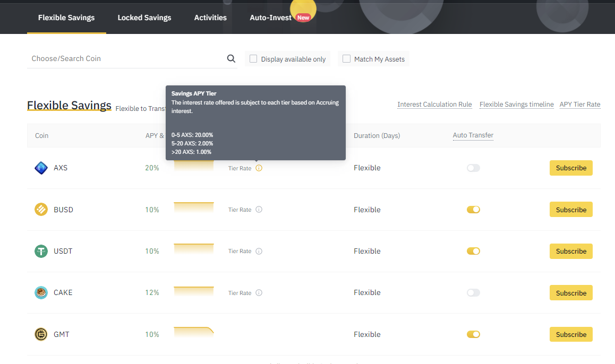Disable Auto Transfer for BUSD
The width and height of the screenshot is (615, 364).
(473, 210)
